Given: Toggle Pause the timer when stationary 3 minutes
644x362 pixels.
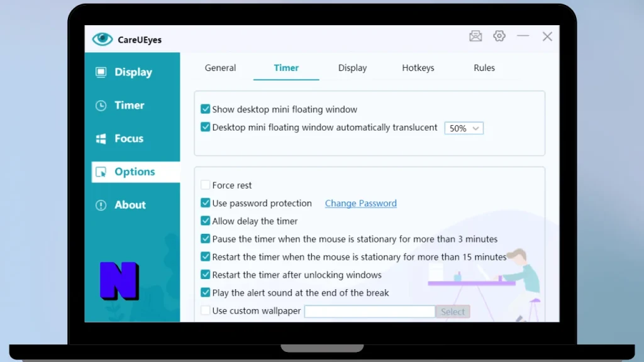Looking at the screenshot, I should coord(205,239).
